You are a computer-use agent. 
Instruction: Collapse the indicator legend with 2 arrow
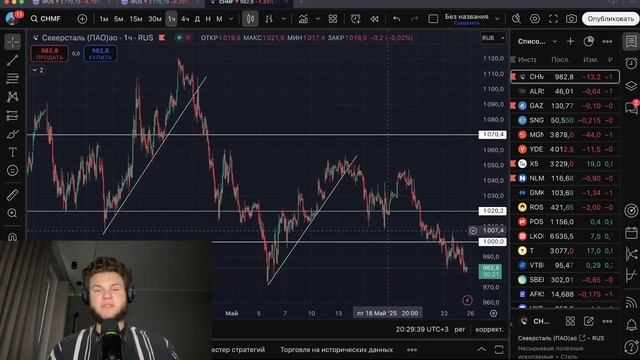click(x=38, y=70)
